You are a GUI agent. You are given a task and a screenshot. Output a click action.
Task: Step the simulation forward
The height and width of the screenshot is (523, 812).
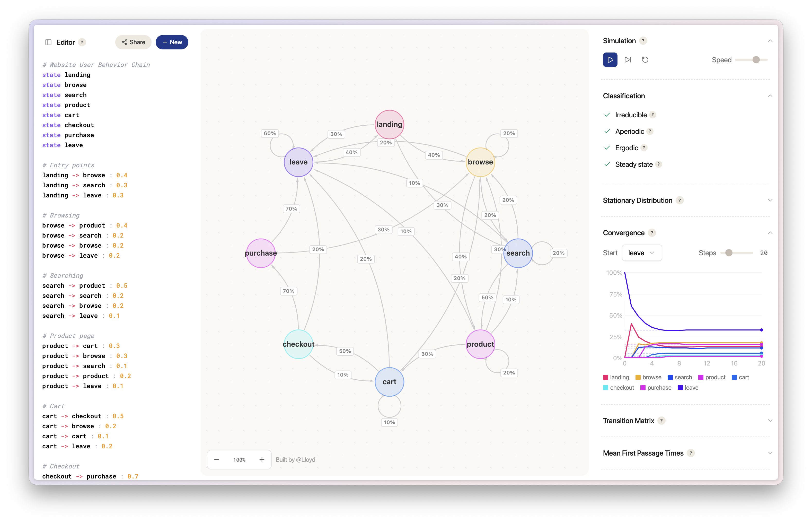[628, 59]
